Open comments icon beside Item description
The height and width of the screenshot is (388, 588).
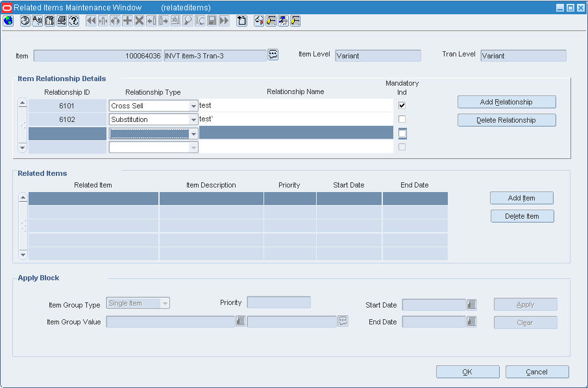[273, 55]
